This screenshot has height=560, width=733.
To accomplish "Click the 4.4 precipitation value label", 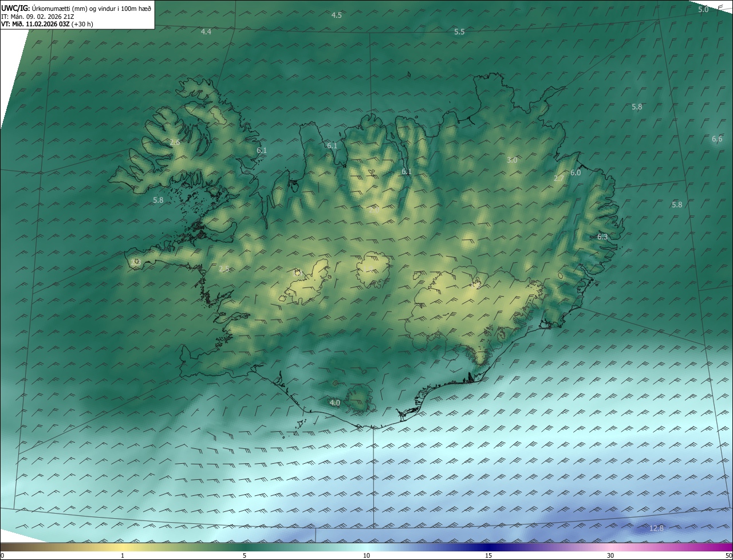I will [206, 31].
